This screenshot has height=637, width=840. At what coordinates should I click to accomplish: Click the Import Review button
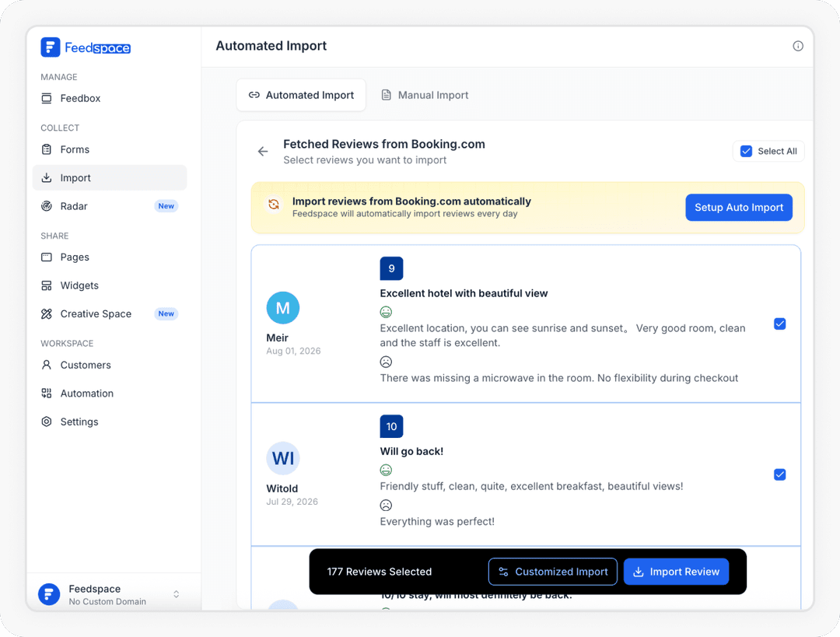(676, 572)
